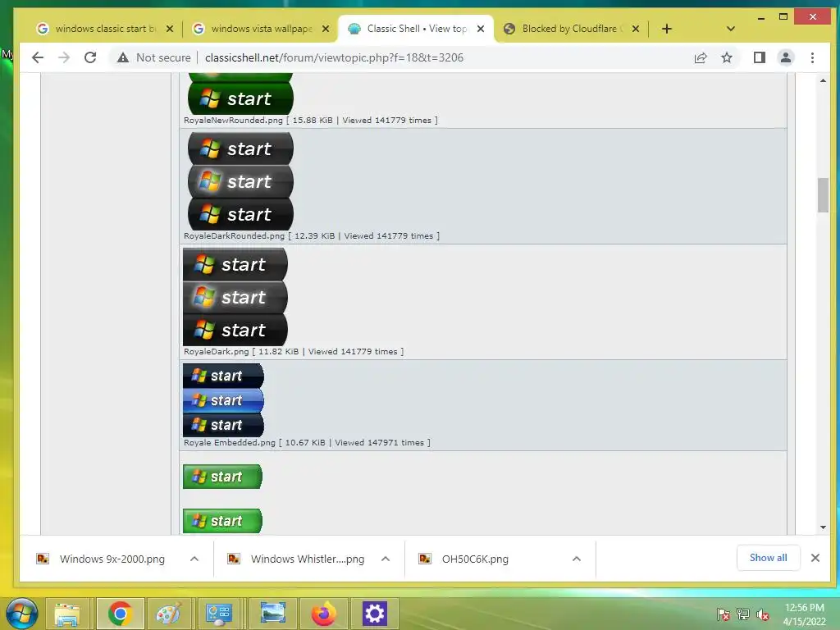Expand options for Windows Whistler download
Screen dimensions: 840x630
[386, 559]
